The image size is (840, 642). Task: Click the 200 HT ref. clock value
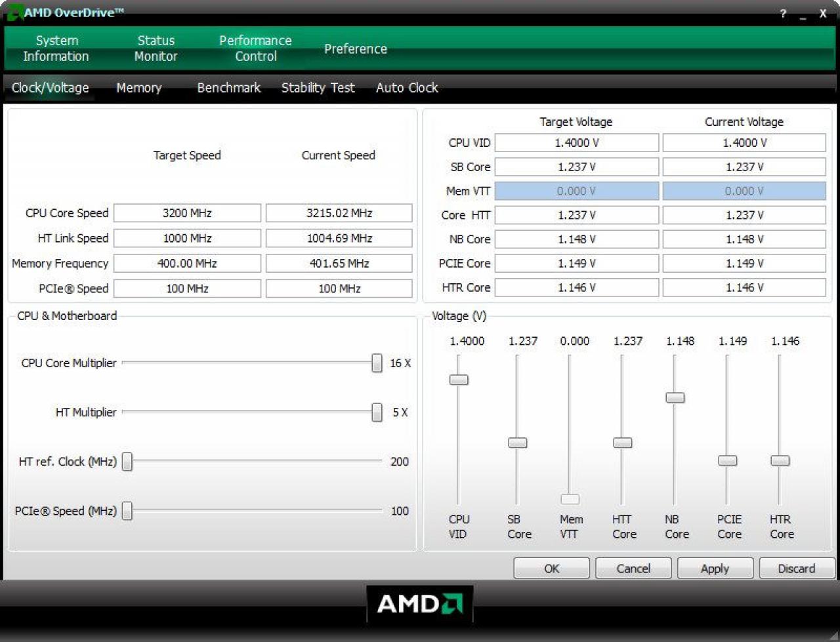(x=400, y=462)
